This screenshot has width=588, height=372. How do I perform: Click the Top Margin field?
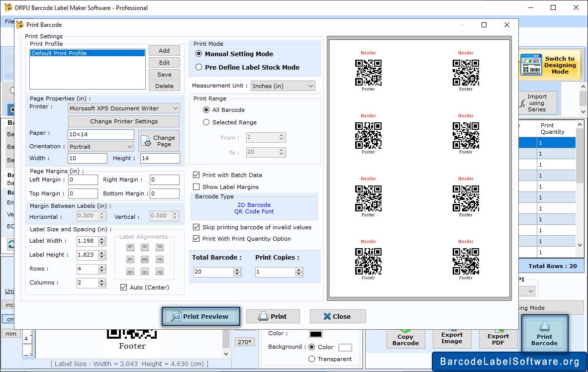click(83, 193)
